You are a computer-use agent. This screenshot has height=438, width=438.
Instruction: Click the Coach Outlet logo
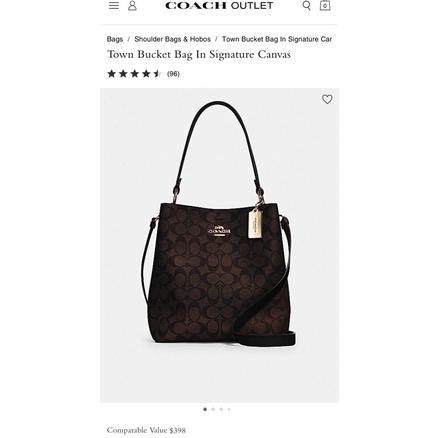click(219, 6)
